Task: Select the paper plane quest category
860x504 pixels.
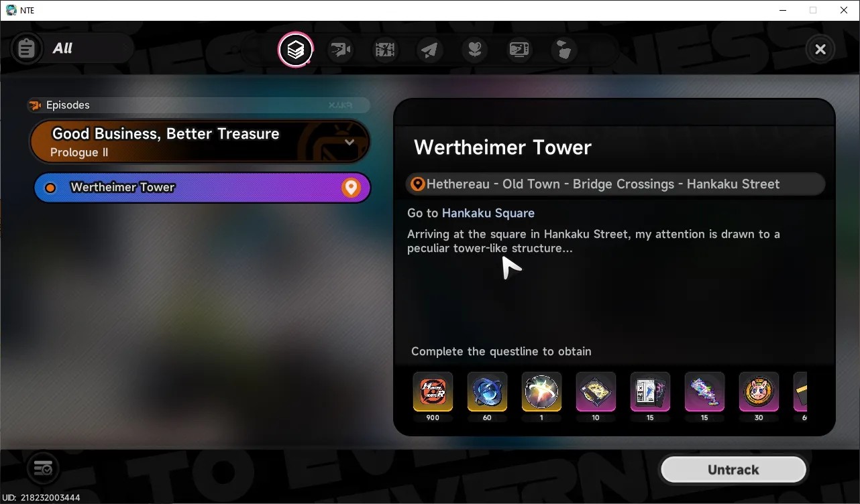Action: [430, 50]
